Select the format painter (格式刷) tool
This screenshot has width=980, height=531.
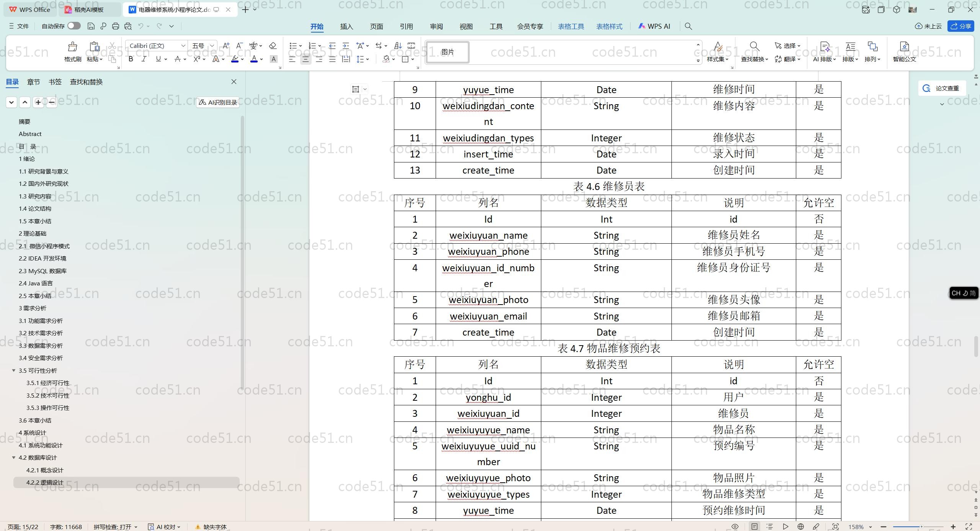[72, 51]
